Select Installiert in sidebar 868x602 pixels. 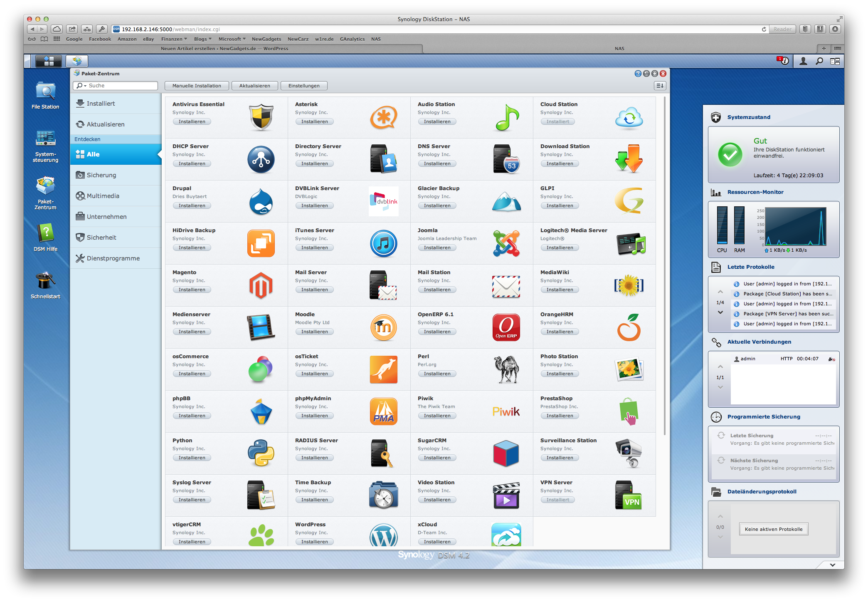116,104
